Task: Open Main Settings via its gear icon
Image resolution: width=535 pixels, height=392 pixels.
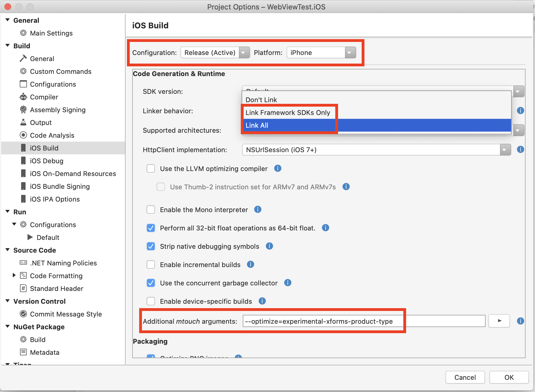Action: pyautogui.click(x=23, y=33)
